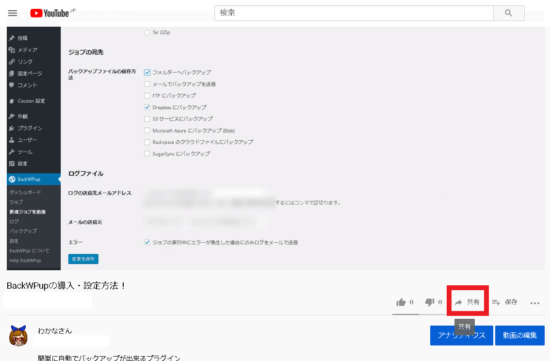Toggle S3 サービスにバックアップ checkbox
Screen dimensions: 550x361
coord(147,119)
